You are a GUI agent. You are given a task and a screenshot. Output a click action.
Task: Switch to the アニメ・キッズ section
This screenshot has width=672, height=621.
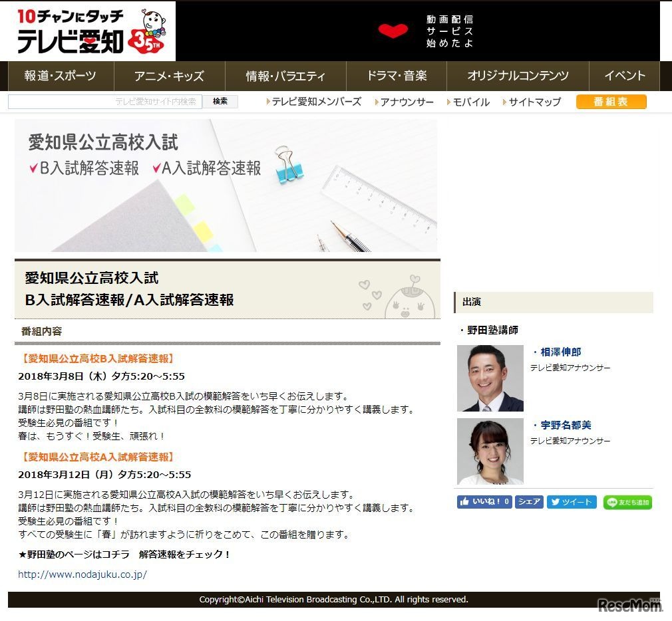(170, 76)
